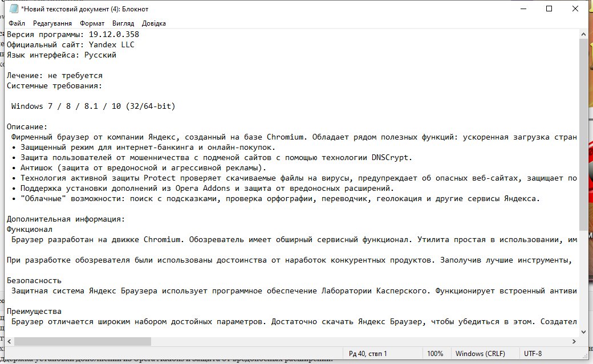Screen dimensions: 593x364
Task: Open the Довідка menu
Action: click(x=154, y=23)
